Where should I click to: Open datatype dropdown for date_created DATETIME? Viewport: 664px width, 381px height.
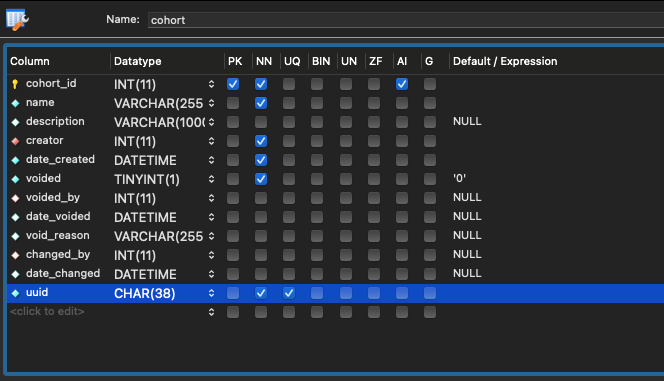[x=211, y=160]
